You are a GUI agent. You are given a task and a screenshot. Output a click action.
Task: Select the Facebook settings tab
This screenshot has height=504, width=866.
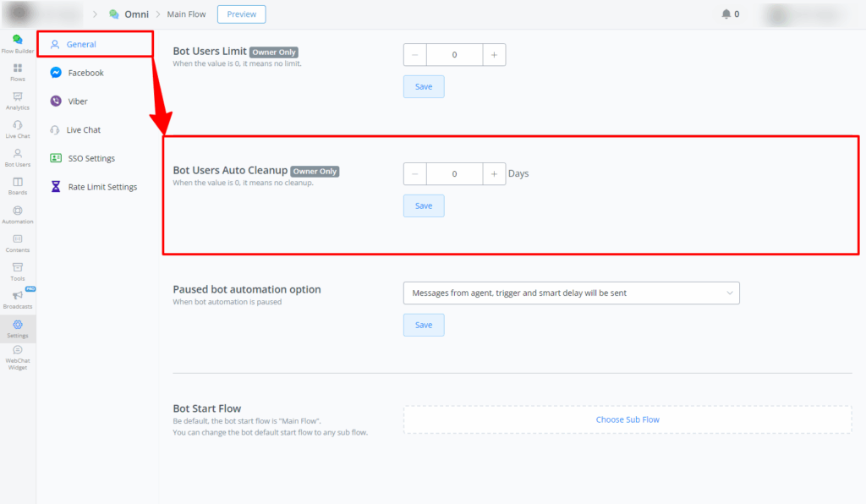click(x=85, y=73)
